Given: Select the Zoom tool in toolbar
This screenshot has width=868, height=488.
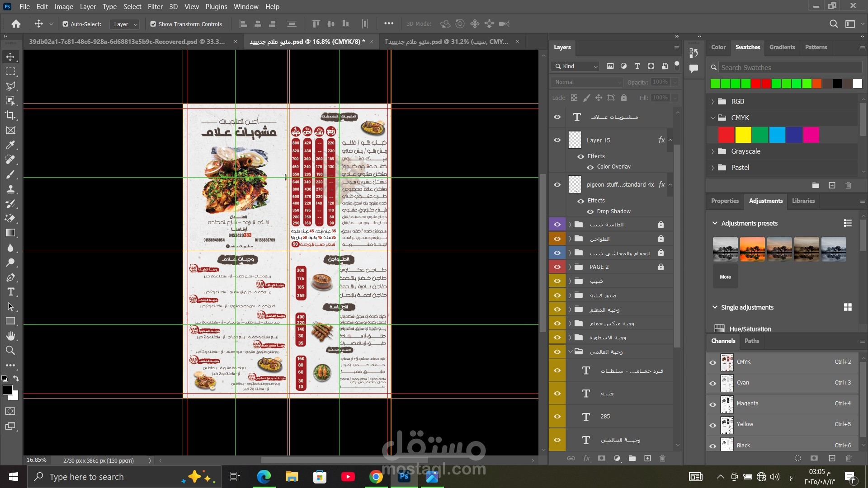Looking at the screenshot, I should pos(10,350).
